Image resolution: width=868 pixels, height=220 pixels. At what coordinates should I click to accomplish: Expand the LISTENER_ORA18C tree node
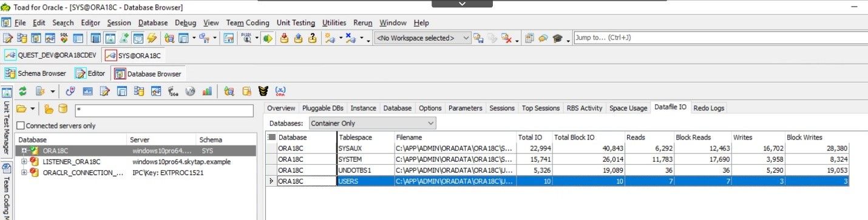pos(24,161)
